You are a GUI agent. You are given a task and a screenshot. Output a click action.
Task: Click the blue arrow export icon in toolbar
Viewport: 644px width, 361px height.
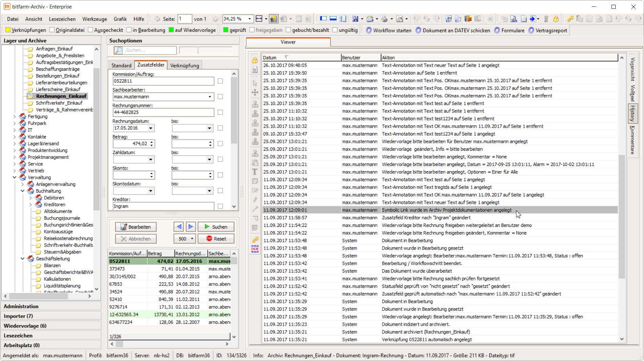tap(533, 19)
